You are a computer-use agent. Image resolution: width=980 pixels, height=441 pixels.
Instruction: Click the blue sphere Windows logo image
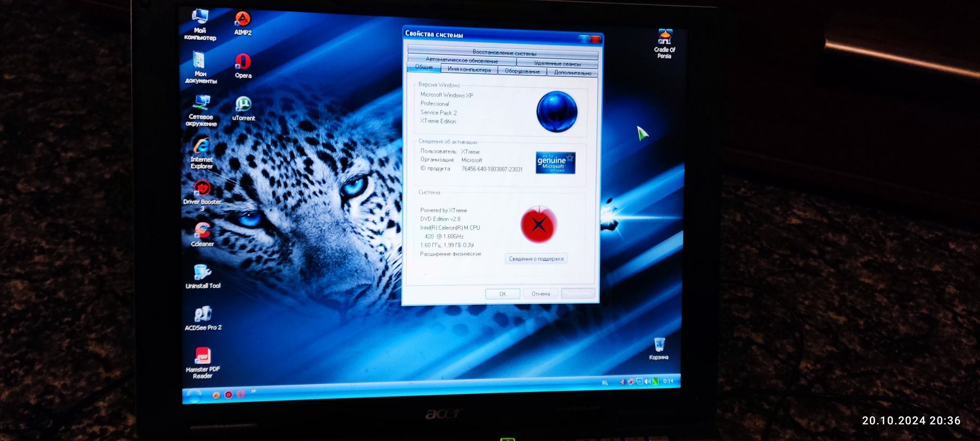(x=557, y=111)
